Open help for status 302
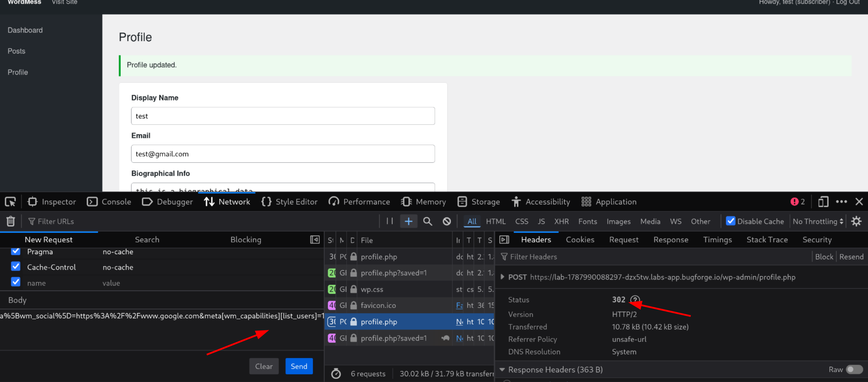The width and height of the screenshot is (868, 382). coord(635,299)
